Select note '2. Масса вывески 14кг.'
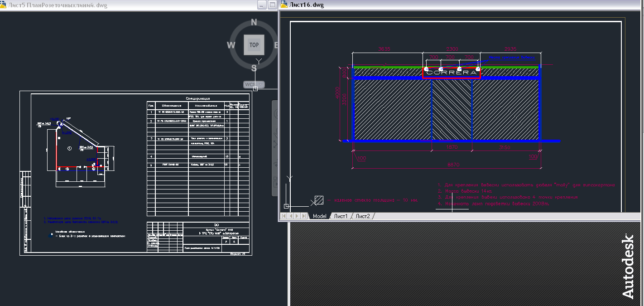Image resolution: width=644 pixels, height=306 pixels. coord(465,191)
